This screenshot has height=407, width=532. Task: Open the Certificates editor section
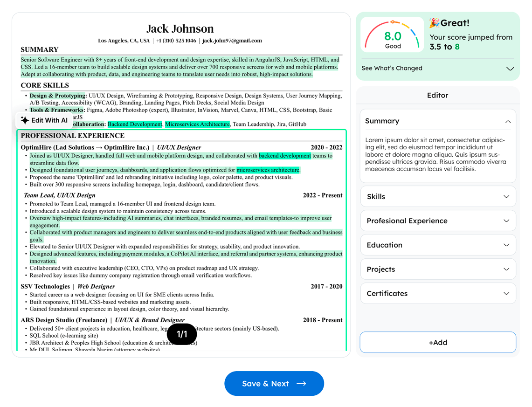point(438,293)
